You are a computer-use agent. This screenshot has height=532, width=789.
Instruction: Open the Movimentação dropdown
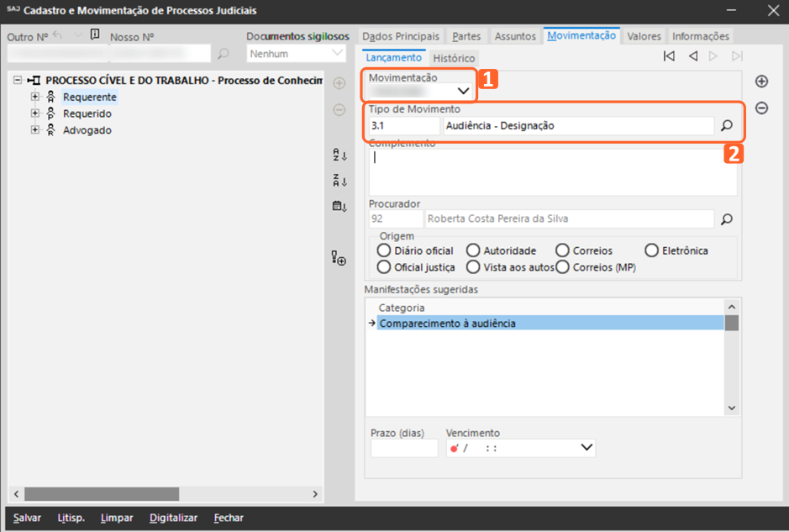pos(463,90)
